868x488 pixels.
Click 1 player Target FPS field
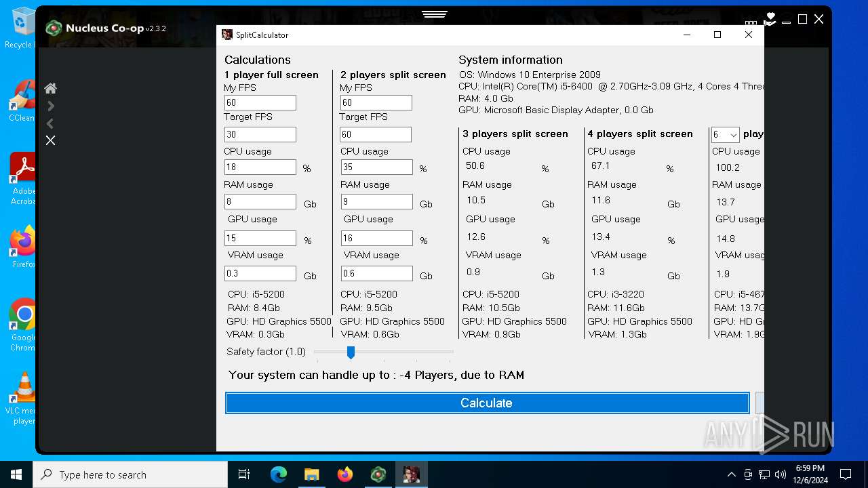260,134
